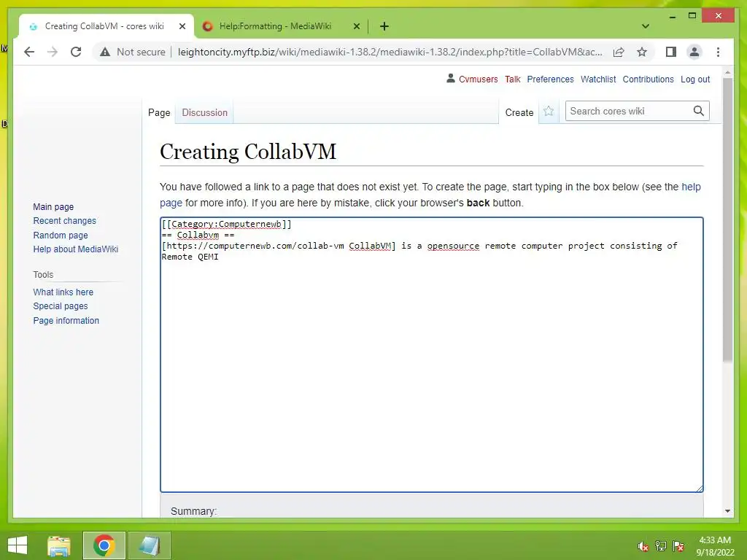Image resolution: width=747 pixels, height=560 pixels.
Task: Open Recent changes
Action: pyautogui.click(x=65, y=220)
